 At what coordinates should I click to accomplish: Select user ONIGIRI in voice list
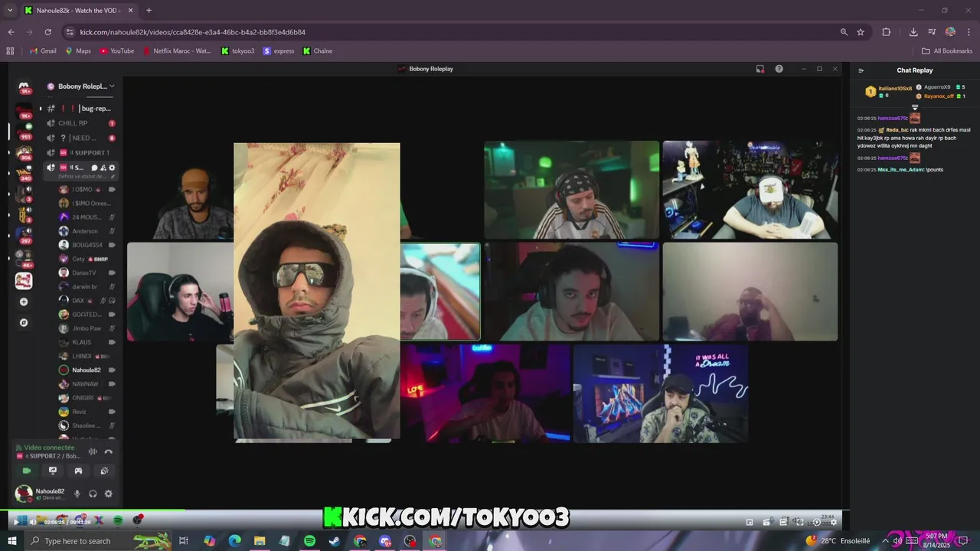(x=87, y=398)
